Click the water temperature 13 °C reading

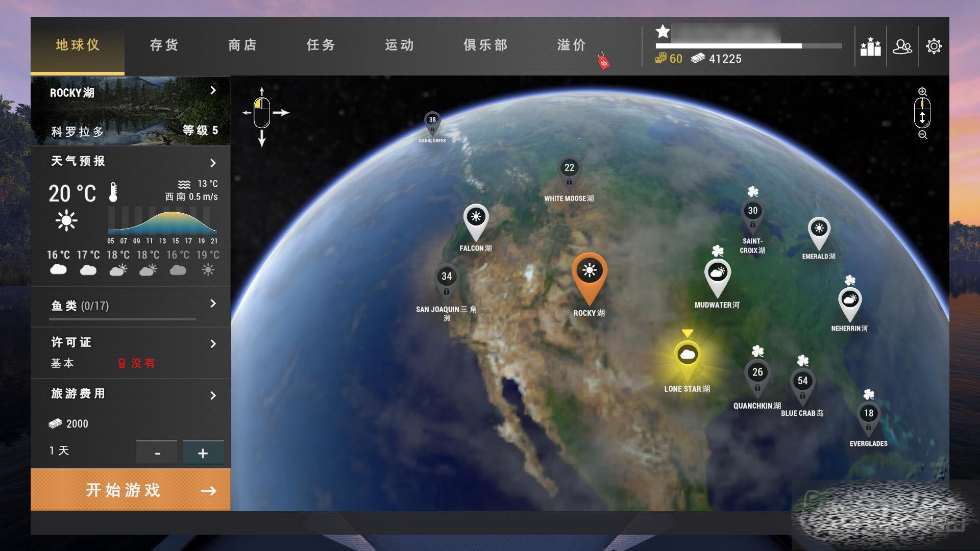(207, 184)
